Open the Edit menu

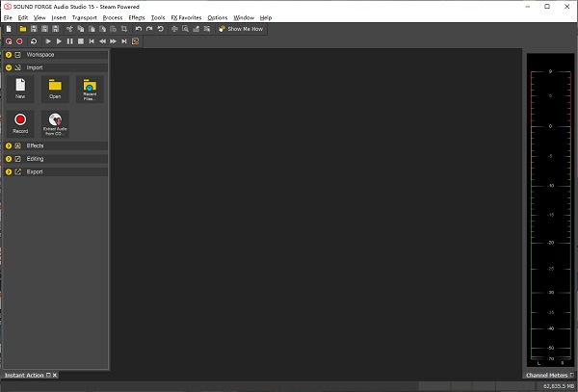point(23,17)
